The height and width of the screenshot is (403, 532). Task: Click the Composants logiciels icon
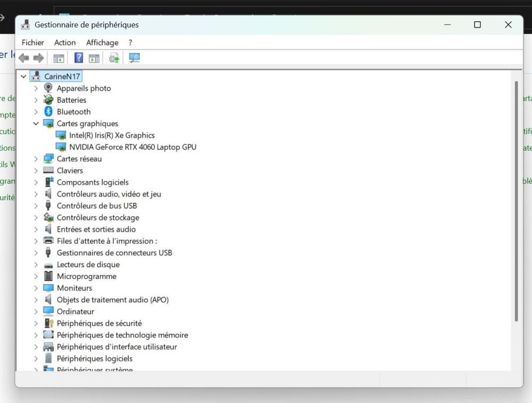[49, 182]
